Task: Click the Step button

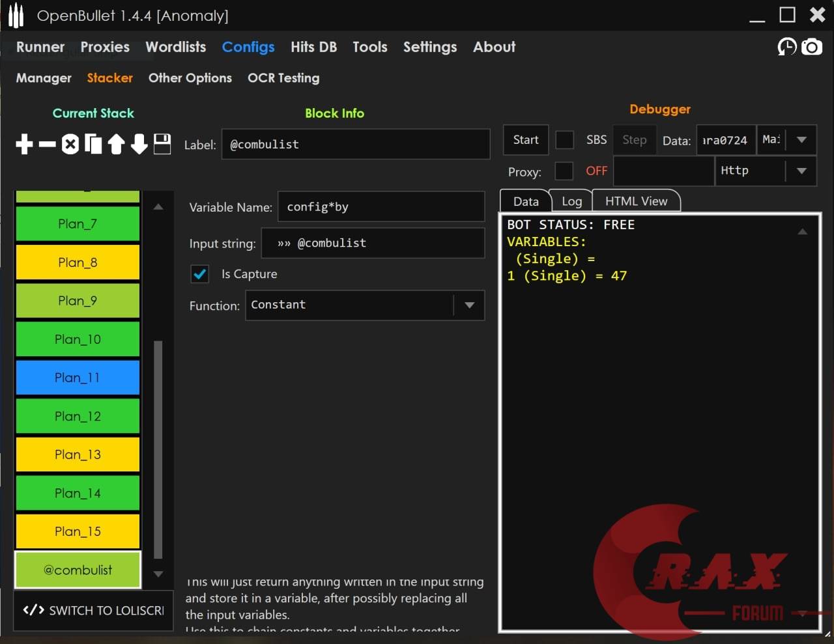Action: (634, 140)
